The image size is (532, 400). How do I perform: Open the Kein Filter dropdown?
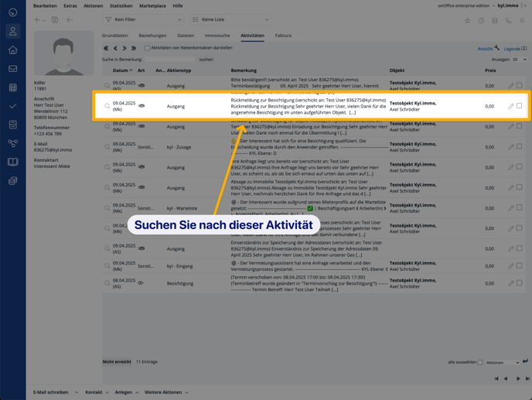point(143,19)
